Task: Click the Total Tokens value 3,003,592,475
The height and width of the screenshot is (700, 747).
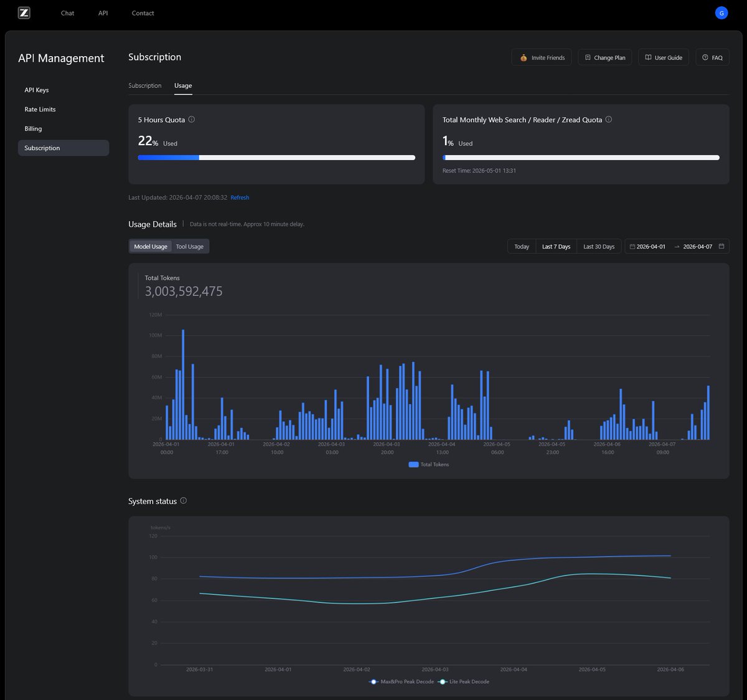Action: pyautogui.click(x=184, y=291)
